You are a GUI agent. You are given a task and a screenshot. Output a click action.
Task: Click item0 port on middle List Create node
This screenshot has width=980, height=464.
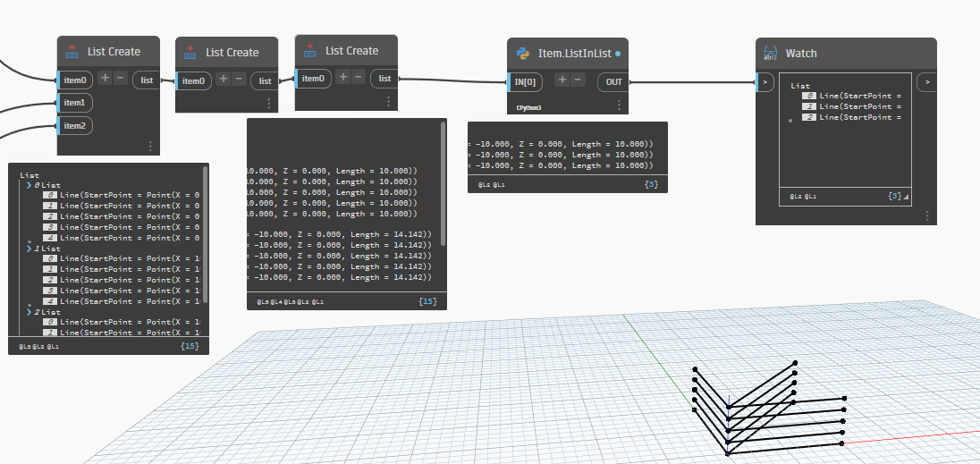click(x=194, y=80)
